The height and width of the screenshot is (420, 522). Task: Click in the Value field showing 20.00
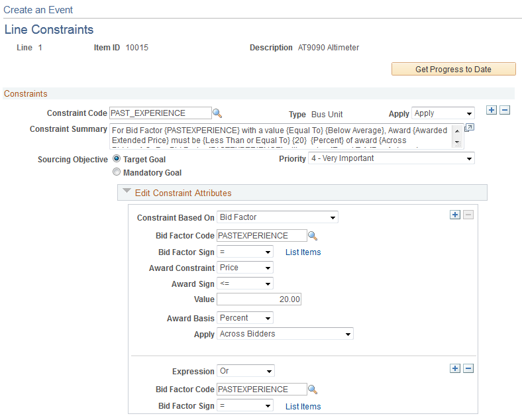tap(259, 299)
